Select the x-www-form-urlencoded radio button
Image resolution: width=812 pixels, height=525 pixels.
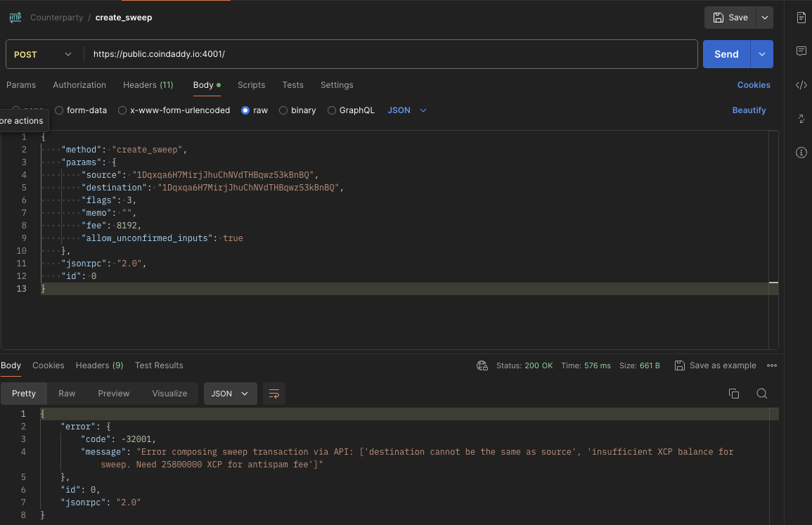[x=122, y=110]
